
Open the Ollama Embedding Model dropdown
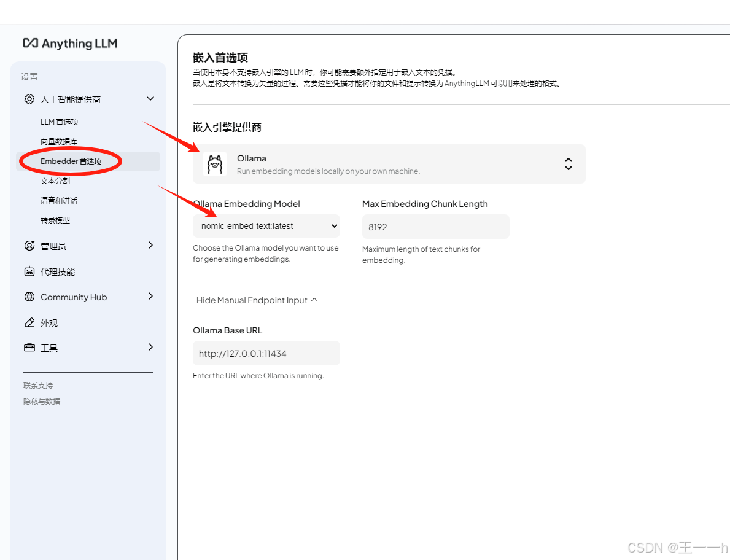click(266, 226)
